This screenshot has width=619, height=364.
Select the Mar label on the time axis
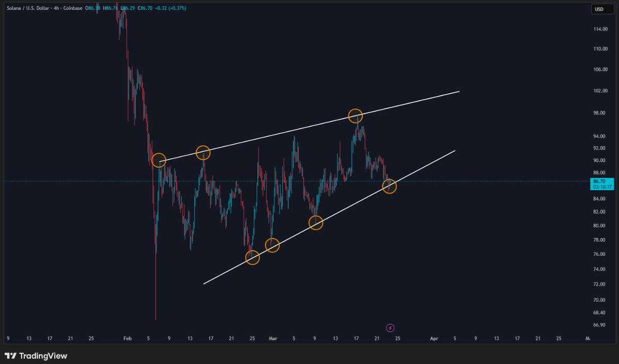click(273, 338)
